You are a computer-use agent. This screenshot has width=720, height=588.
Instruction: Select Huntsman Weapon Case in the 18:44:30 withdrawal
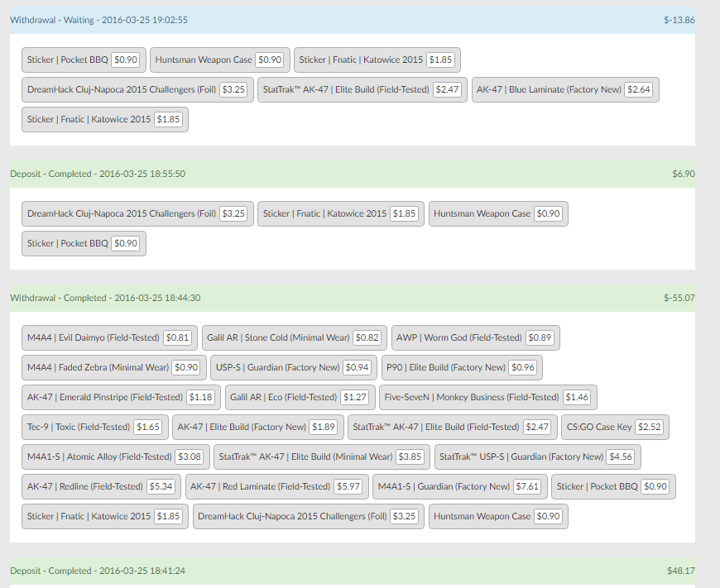click(498, 516)
